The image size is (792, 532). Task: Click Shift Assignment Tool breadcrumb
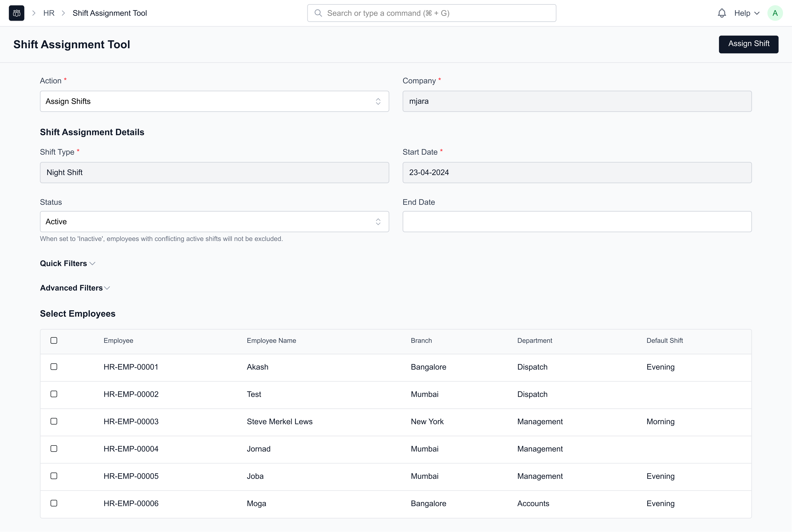(x=110, y=13)
